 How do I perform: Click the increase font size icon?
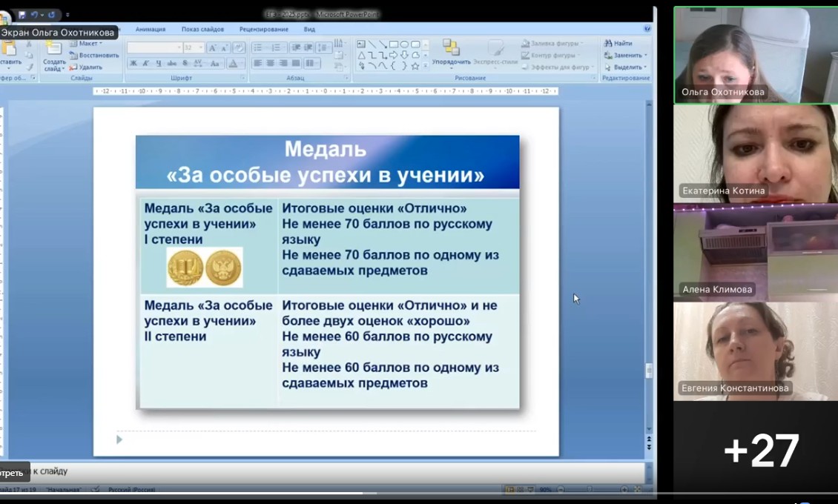click(x=213, y=48)
